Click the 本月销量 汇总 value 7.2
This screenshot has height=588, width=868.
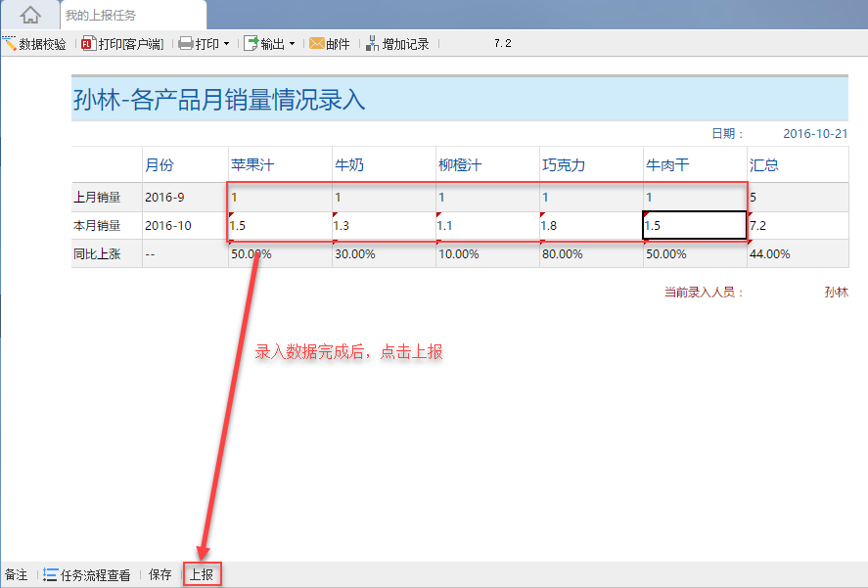pyautogui.click(x=798, y=225)
